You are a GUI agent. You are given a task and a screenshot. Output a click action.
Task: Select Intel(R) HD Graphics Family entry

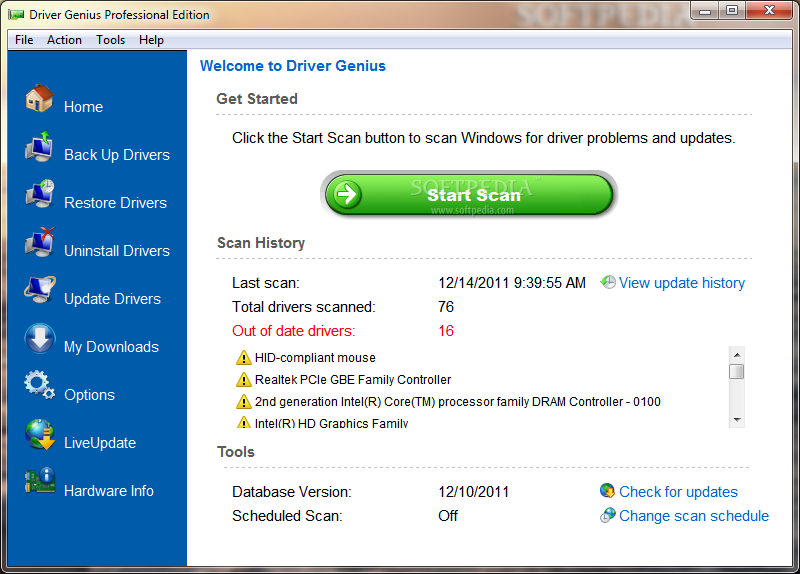point(331,423)
